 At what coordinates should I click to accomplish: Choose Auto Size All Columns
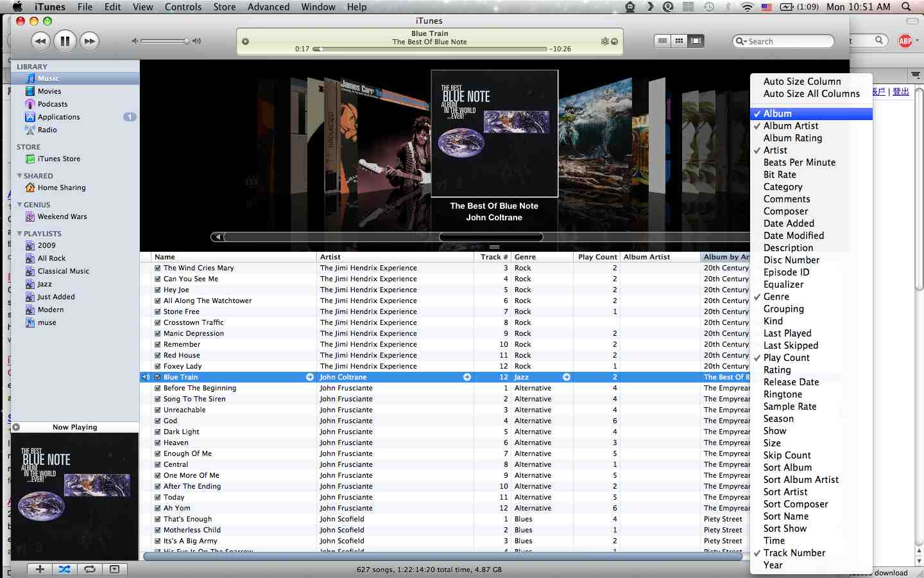point(811,94)
